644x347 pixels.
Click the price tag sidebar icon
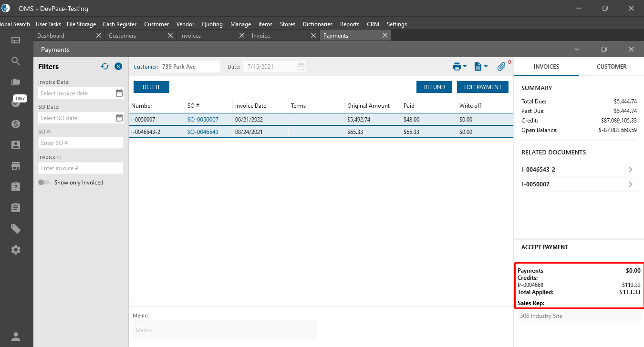[16, 229]
